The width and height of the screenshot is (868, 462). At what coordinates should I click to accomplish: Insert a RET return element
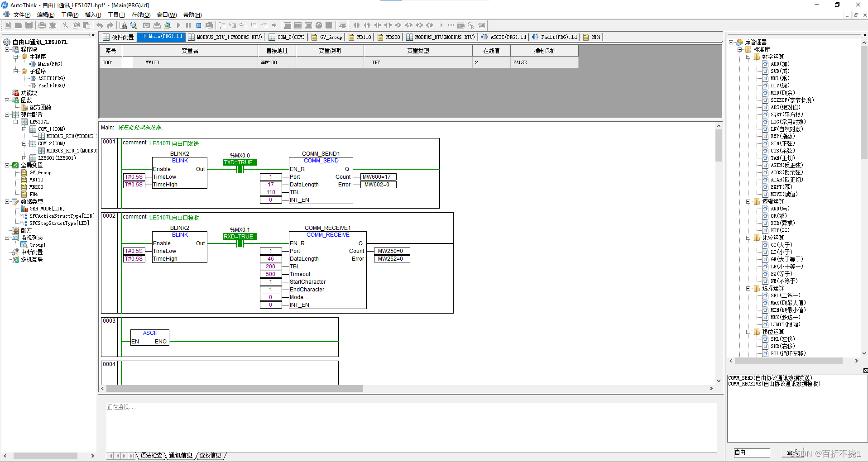click(x=451, y=25)
